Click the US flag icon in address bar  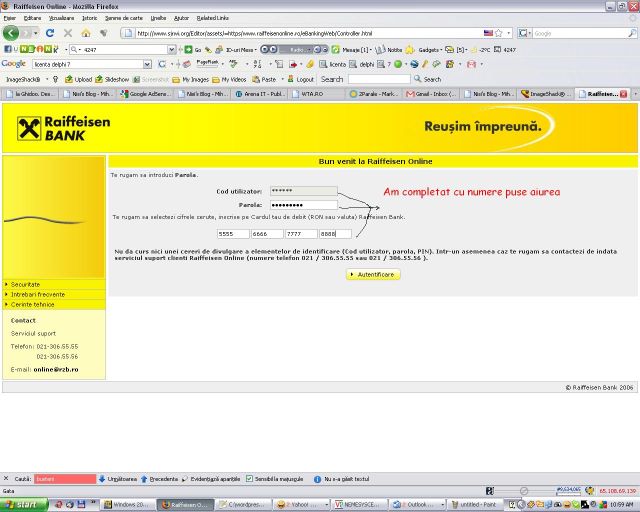[488, 33]
